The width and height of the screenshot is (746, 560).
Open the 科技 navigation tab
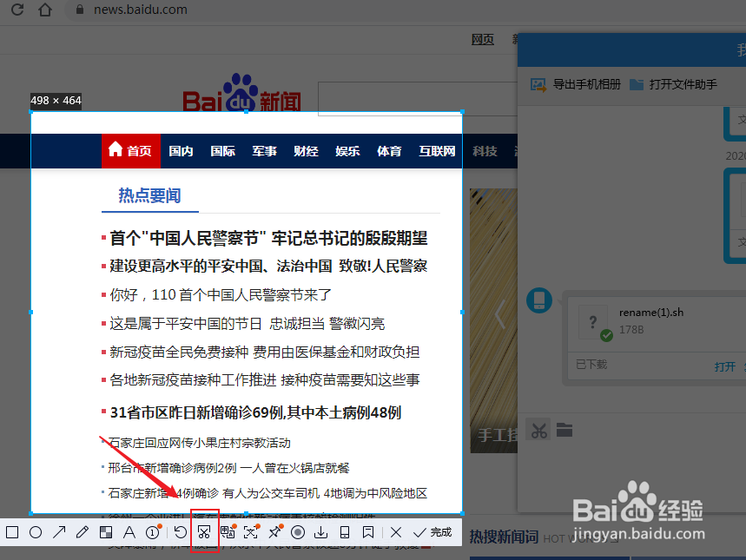coord(485,151)
